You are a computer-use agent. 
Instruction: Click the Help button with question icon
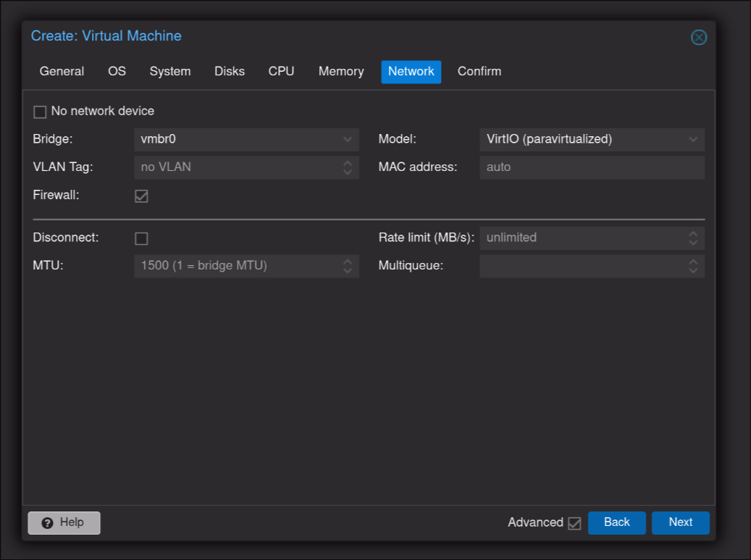click(x=64, y=522)
